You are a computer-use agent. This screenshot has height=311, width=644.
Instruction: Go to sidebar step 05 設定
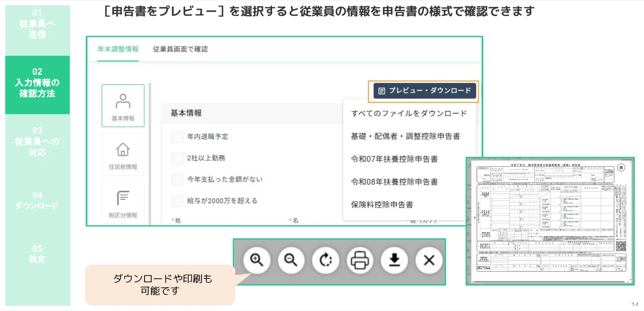click(37, 254)
